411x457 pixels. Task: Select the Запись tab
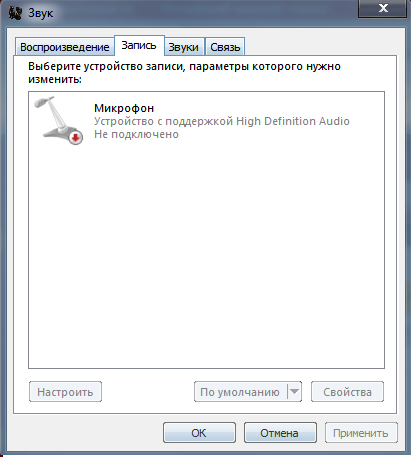[139, 45]
